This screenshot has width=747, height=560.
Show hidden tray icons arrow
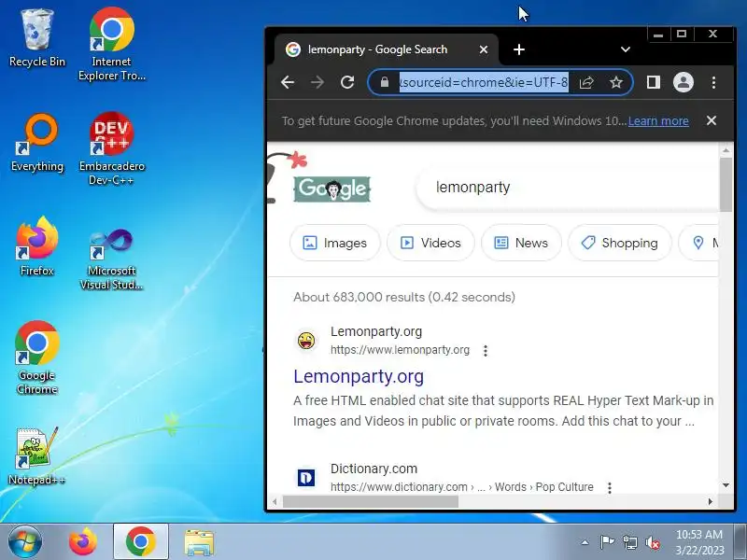pos(585,542)
